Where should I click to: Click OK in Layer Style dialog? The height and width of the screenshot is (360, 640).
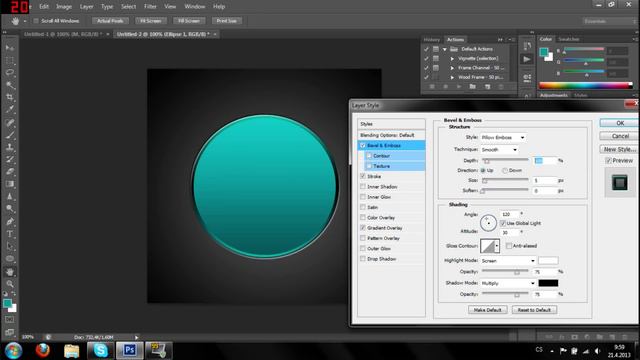point(620,123)
